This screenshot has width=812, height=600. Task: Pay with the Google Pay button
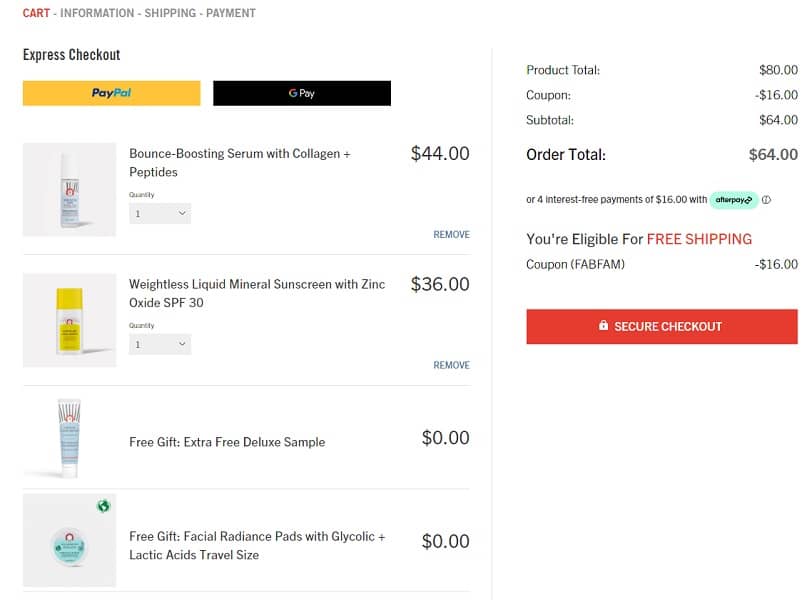pos(302,93)
